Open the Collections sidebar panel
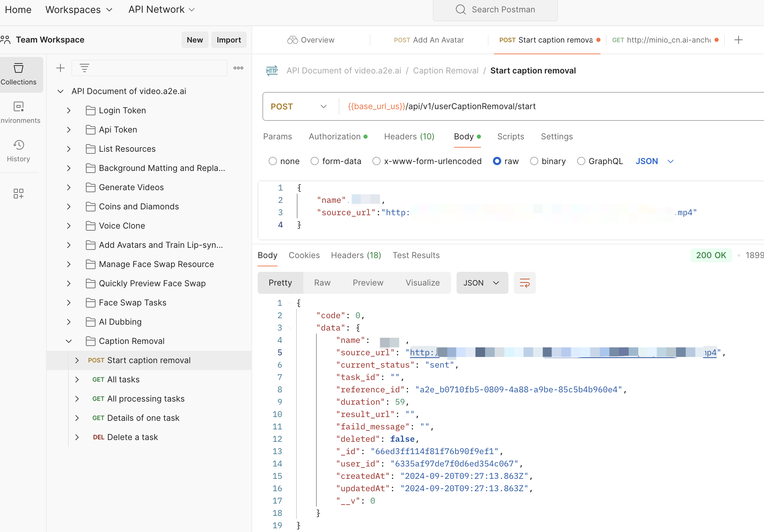The height and width of the screenshot is (532, 764). click(19, 74)
